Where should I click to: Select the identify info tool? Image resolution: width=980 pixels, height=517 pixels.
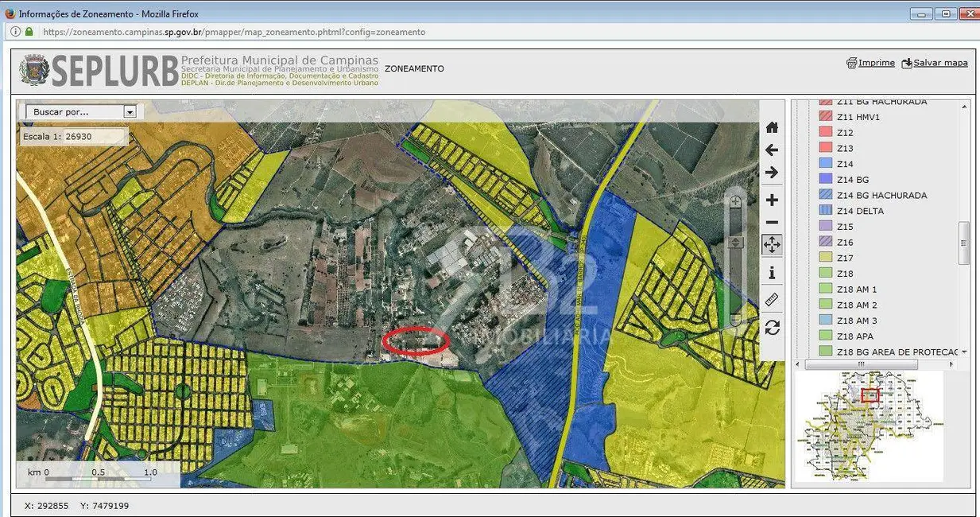(x=772, y=274)
